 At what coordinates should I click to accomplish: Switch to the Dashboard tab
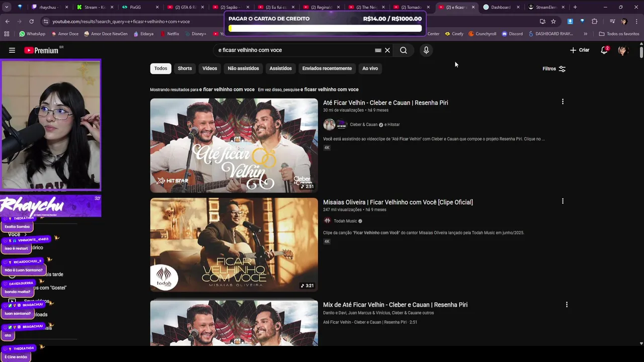pyautogui.click(x=501, y=7)
